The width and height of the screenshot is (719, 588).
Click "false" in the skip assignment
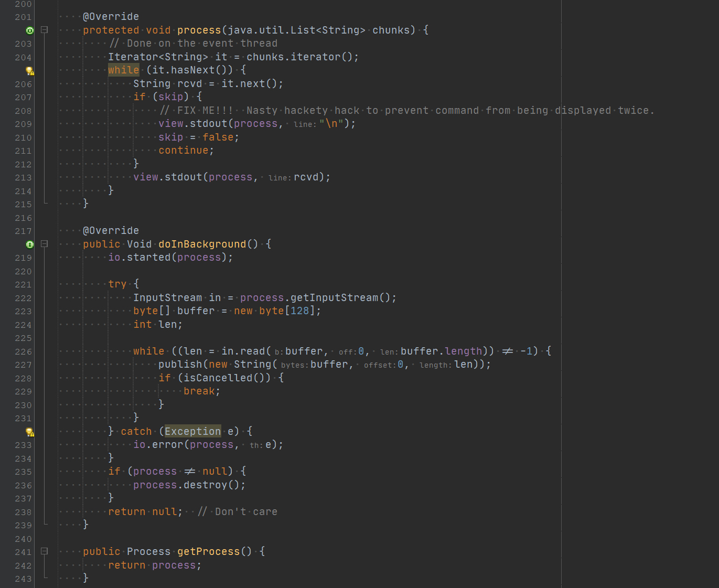tap(218, 137)
